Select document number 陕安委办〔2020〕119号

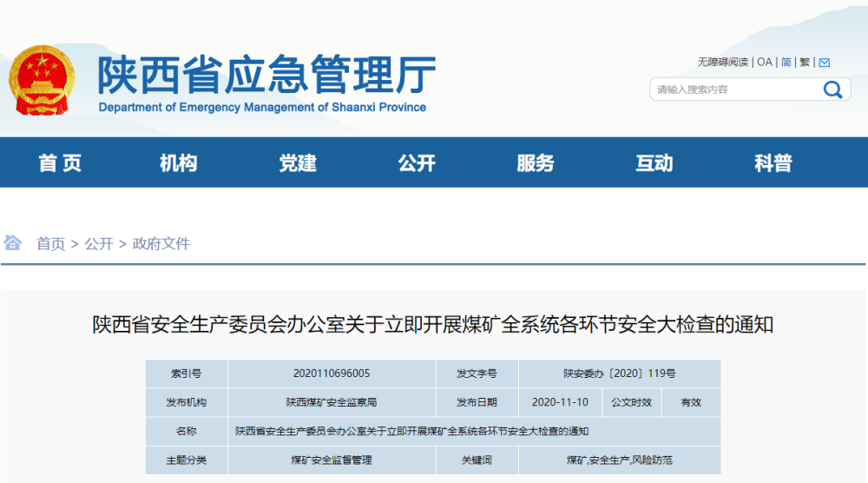click(620, 374)
